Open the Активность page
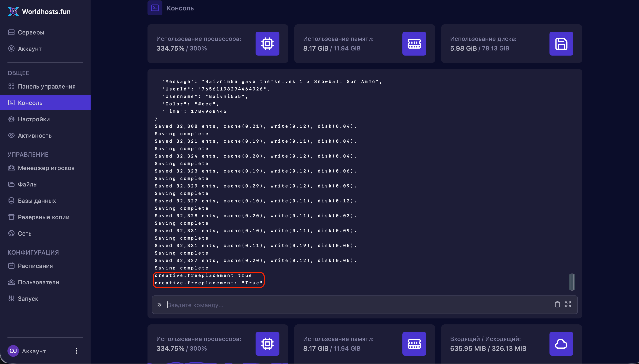 (45, 136)
